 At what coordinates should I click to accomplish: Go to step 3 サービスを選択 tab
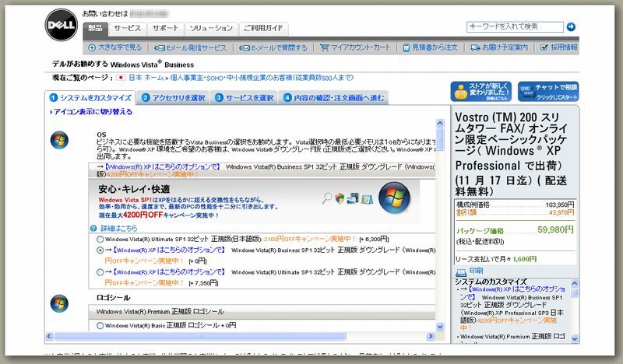(244, 98)
